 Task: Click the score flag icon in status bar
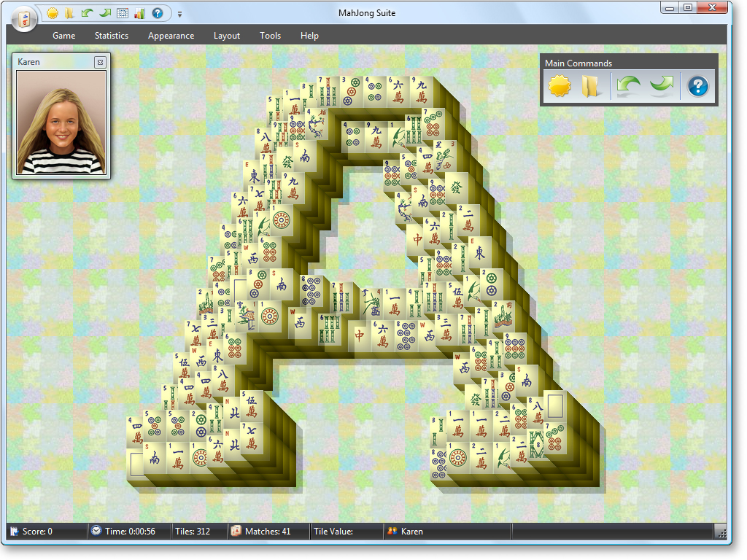pos(15,532)
